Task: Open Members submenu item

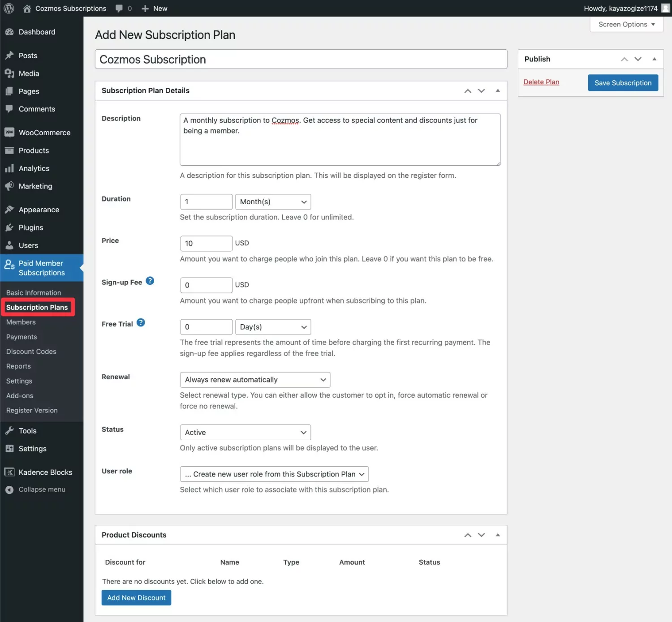Action: point(21,322)
